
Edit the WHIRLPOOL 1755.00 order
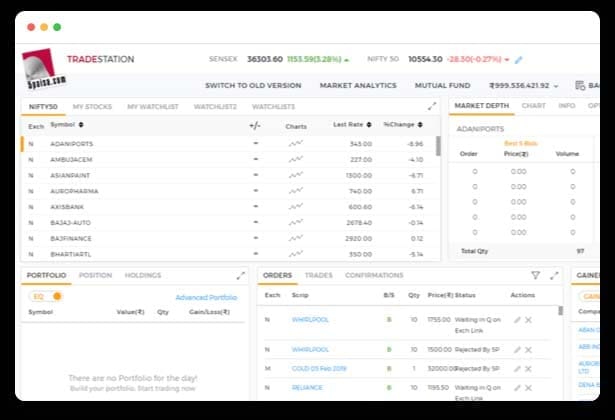pyautogui.click(x=517, y=320)
